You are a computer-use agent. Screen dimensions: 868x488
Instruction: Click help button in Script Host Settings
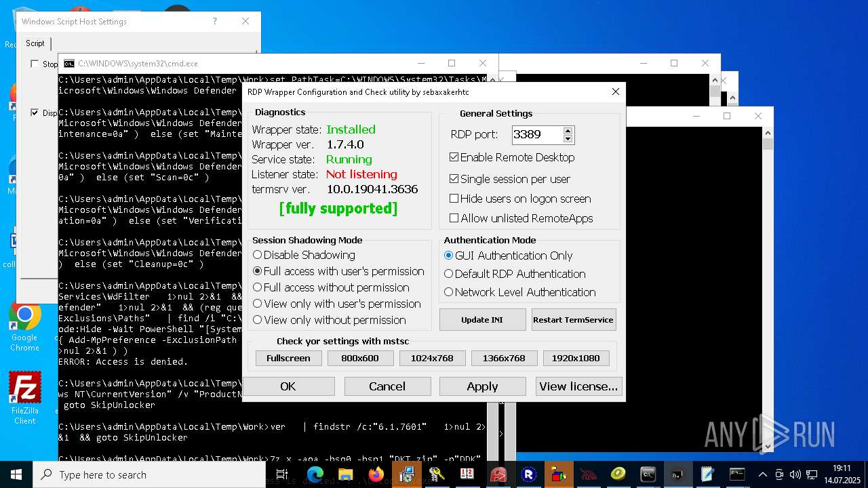pyautogui.click(x=215, y=22)
